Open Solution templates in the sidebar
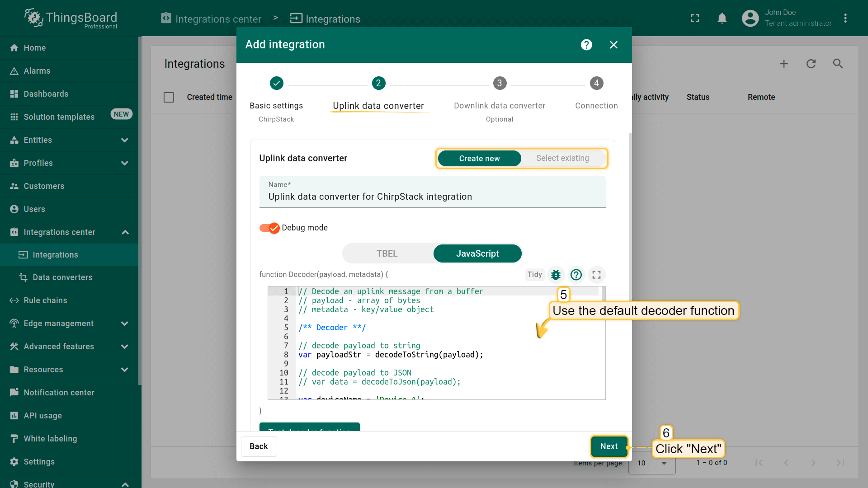This screenshot has height=488, width=868. (x=69, y=117)
